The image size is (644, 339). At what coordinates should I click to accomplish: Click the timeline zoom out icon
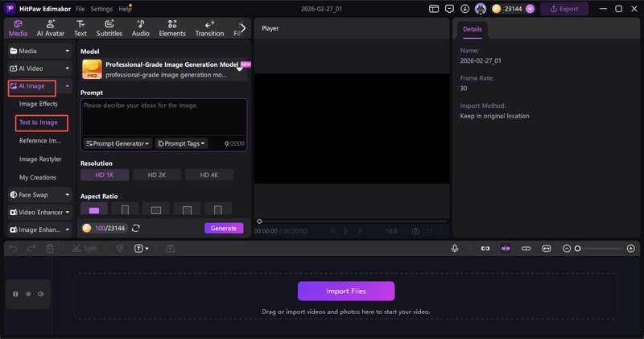coord(567,249)
